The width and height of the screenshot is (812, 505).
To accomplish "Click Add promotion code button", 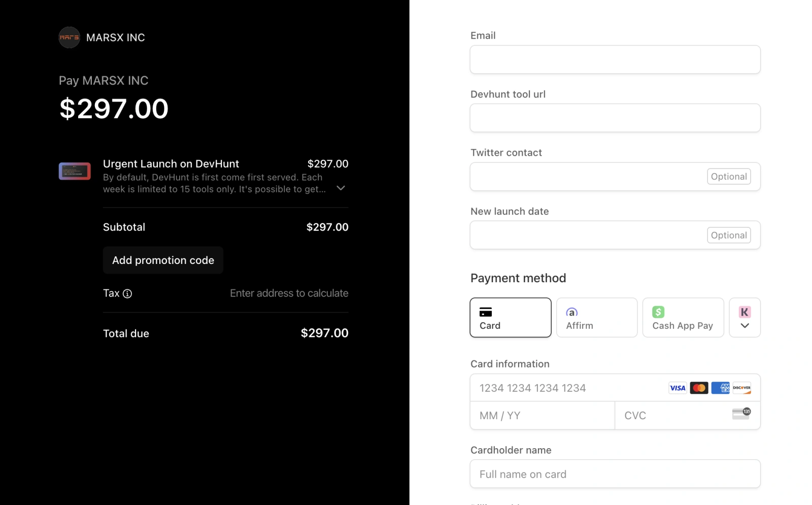I will click(163, 260).
